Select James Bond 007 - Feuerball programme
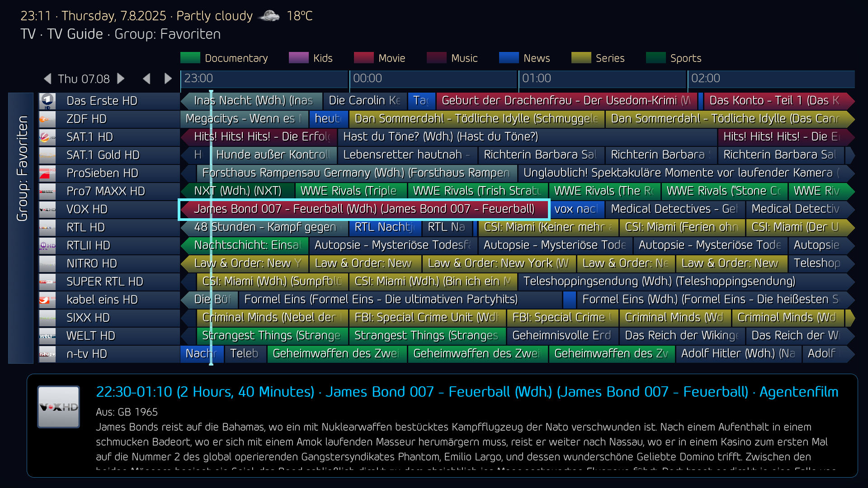Viewport: 868px width, 488px height. (x=364, y=209)
